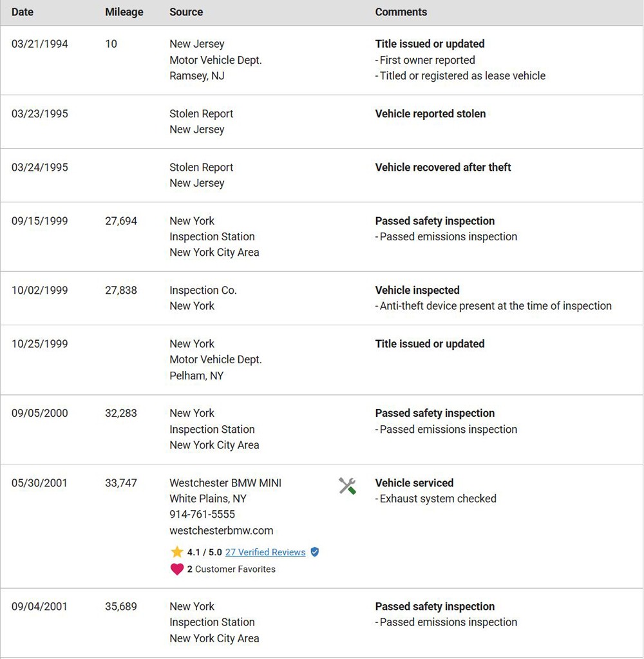Click the Mileage column header
The width and height of the screenshot is (644, 659).
tap(124, 12)
